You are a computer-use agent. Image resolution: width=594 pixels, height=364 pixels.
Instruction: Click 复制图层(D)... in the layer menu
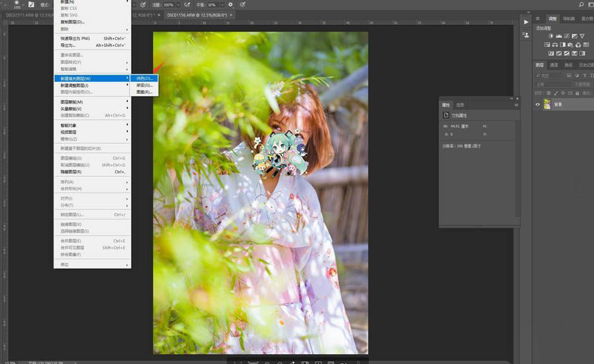[92, 22]
